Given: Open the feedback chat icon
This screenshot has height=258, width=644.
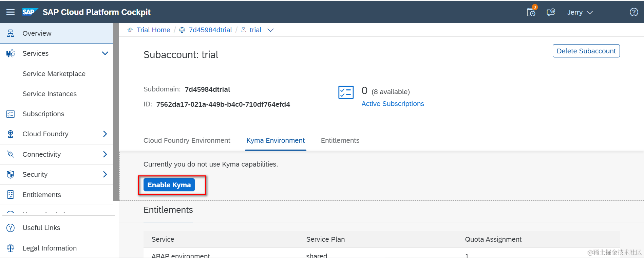Looking at the screenshot, I should (x=551, y=12).
